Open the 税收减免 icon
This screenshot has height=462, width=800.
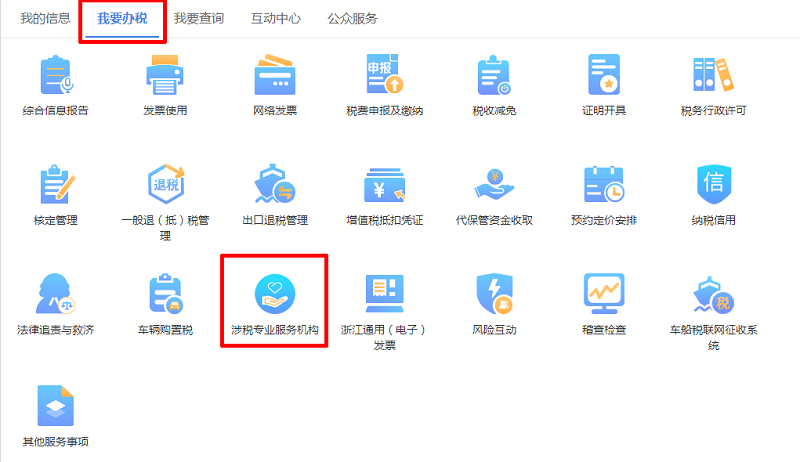tap(494, 76)
